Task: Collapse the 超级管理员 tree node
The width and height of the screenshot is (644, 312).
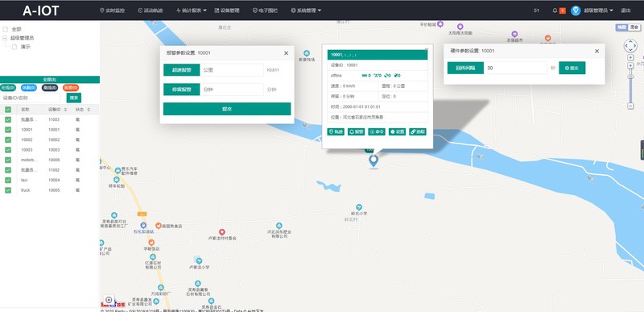Action: pos(5,38)
